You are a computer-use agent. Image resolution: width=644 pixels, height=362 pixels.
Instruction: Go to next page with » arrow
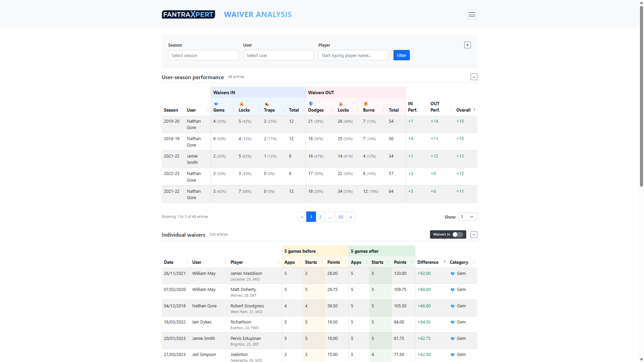pos(351,217)
